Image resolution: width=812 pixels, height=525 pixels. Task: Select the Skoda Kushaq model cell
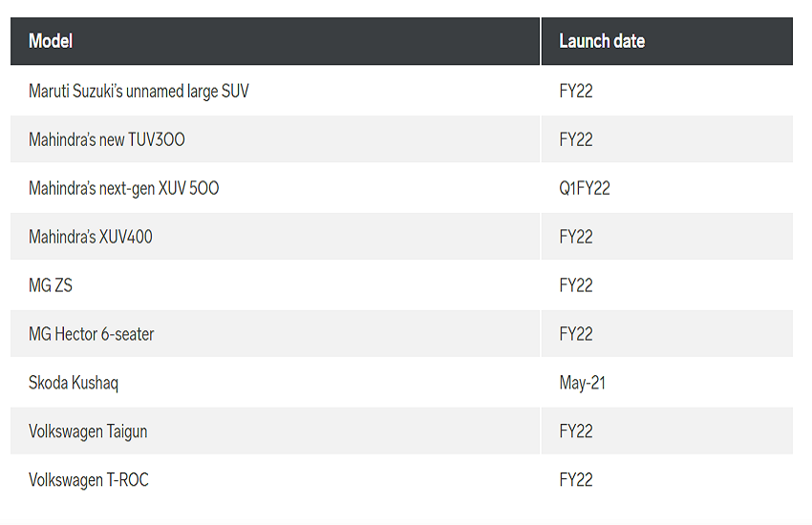(x=74, y=383)
